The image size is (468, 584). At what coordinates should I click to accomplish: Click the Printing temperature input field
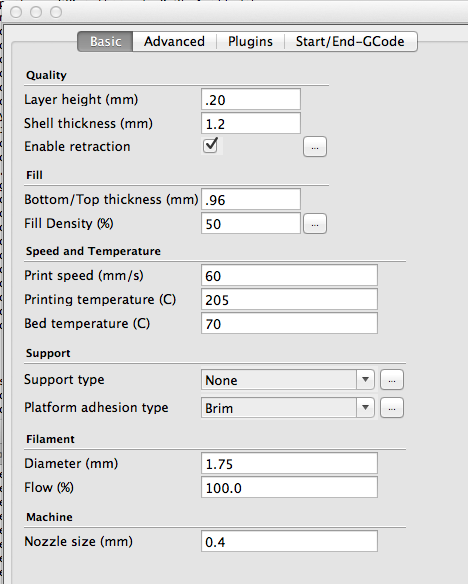289,299
